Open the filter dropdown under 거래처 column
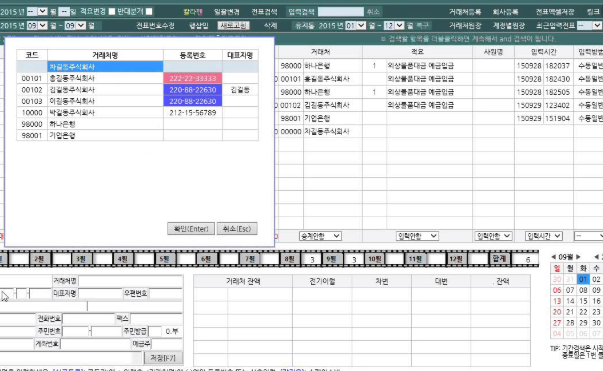603x371 pixels. tap(320, 236)
